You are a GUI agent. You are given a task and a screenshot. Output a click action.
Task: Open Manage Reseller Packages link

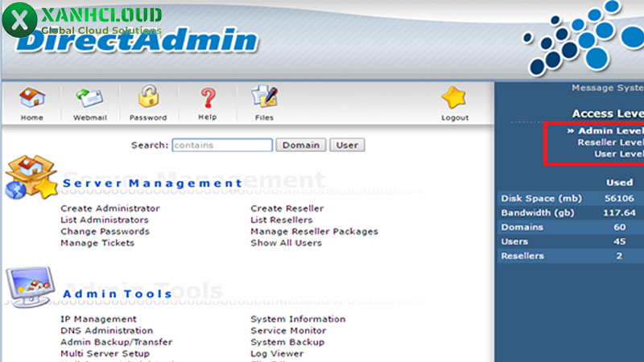[x=314, y=231]
